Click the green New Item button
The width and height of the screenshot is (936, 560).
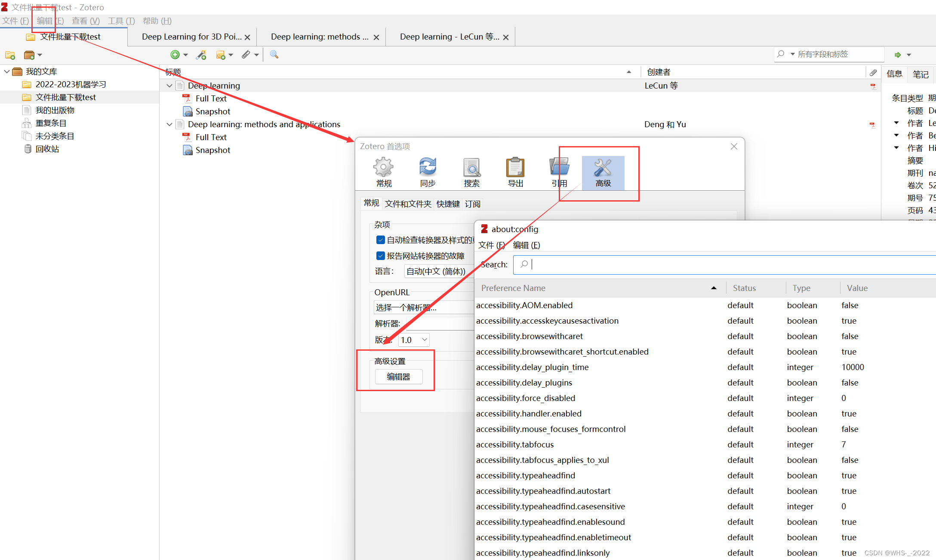pos(175,55)
